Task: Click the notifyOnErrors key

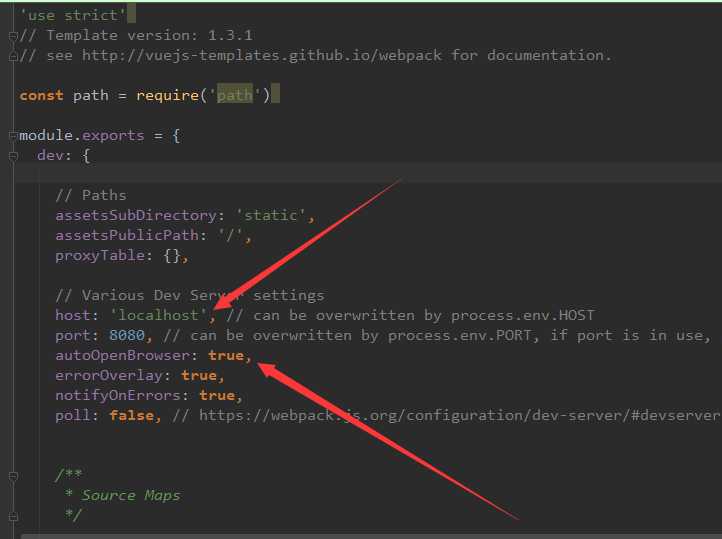Action: tap(117, 395)
